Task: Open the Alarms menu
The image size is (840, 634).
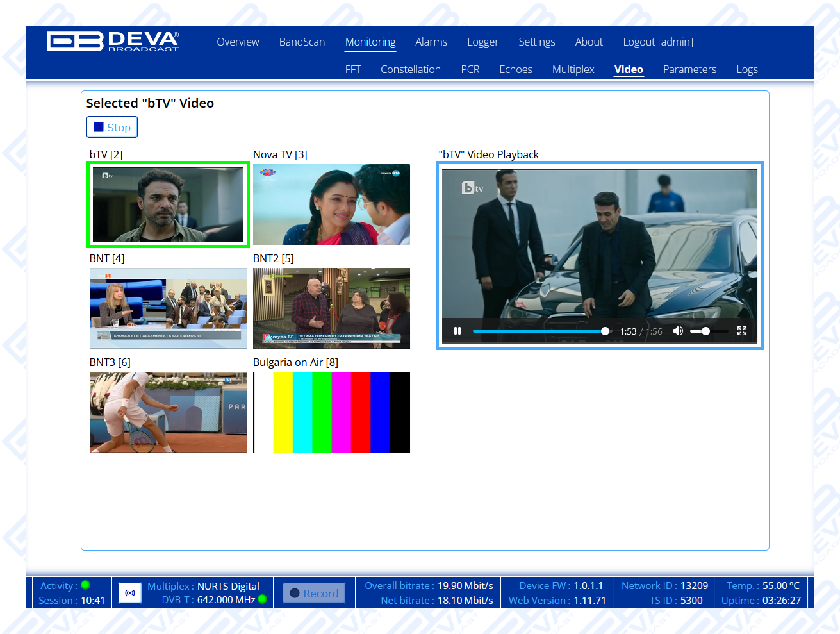Action: [431, 42]
